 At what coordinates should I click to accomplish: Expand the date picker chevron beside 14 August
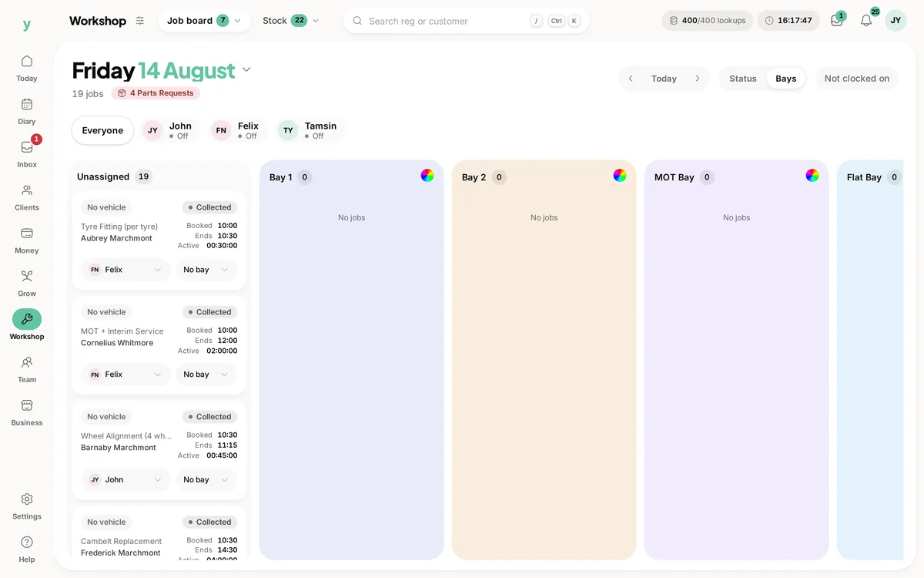tap(246, 70)
